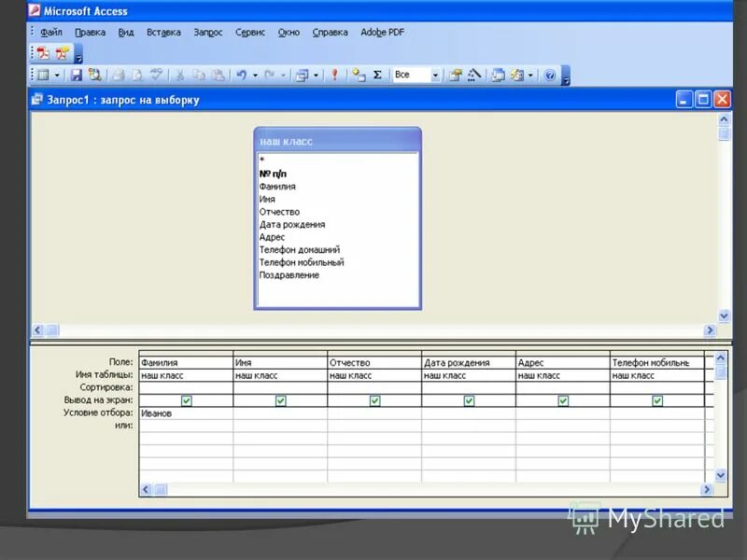The height and width of the screenshot is (560, 747).
Task: Click upper pane scroll right arrow
Action: 710,330
